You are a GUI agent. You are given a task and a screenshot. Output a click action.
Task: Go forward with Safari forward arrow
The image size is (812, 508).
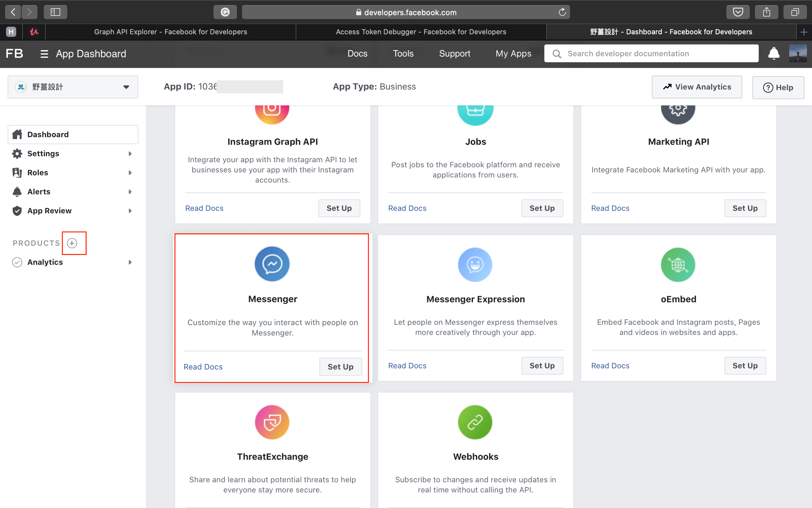(29, 12)
